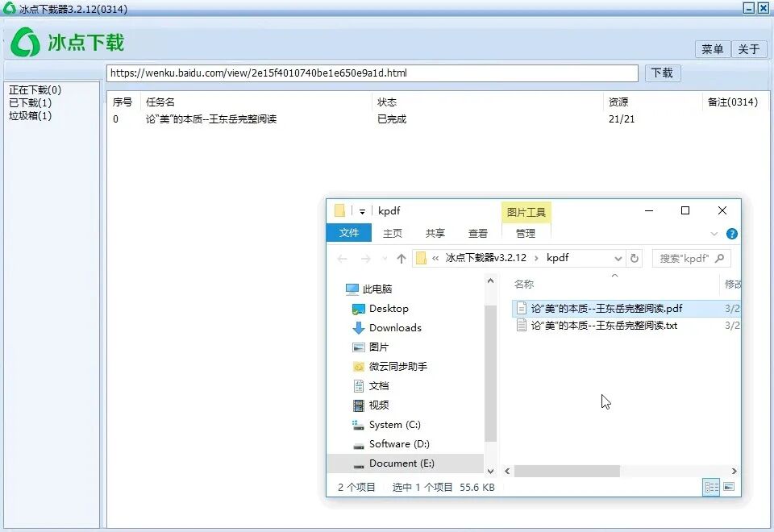Click the txt file's document icon
774x532 pixels.
(522, 325)
